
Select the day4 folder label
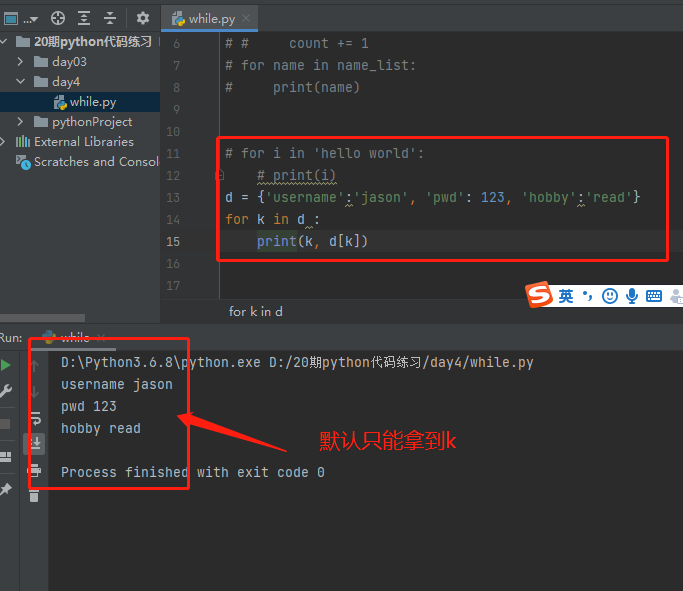(x=66, y=82)
